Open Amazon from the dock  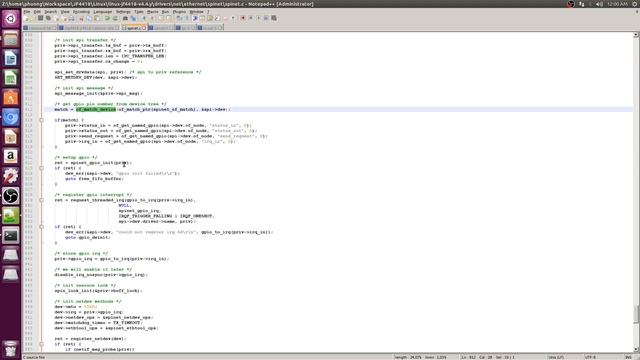[x=11, y=156]
